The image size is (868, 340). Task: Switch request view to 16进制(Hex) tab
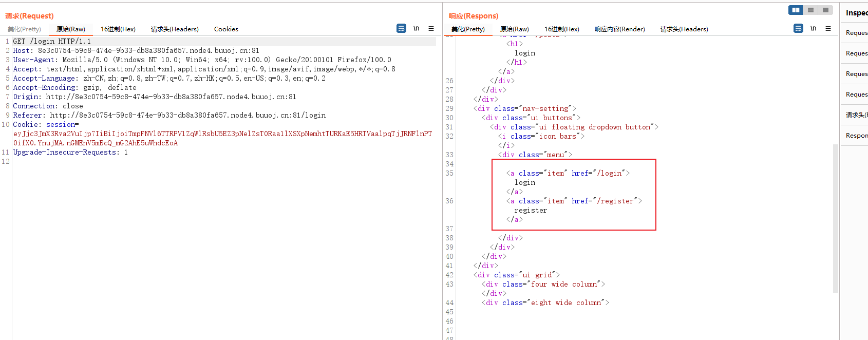(118, 29)
